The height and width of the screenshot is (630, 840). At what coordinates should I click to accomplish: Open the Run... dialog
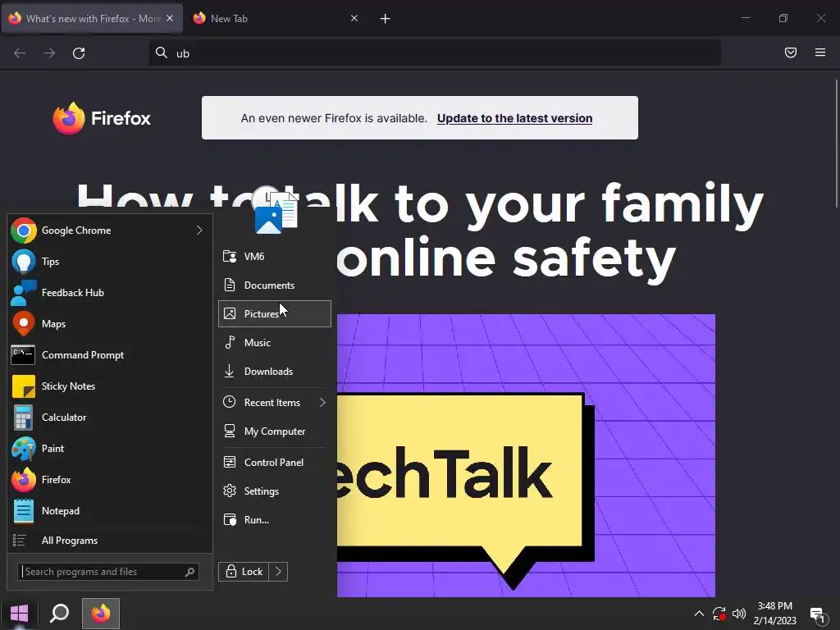[274, 519]
